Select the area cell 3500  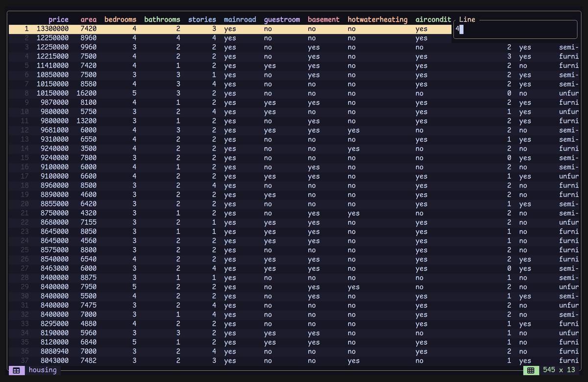(x=89, y=149)
